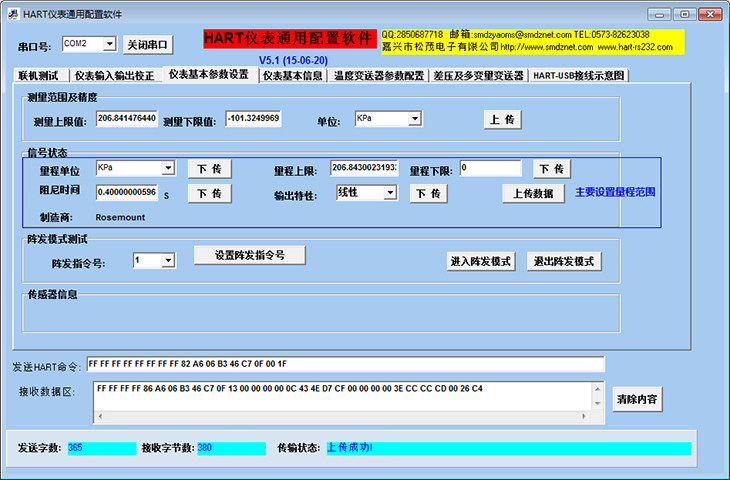Image resolution: width=730 pixels, height=480 pixels.
Task: Click the 上传 button for measurement range
Action: pyautogui.click(x=502, y=120)
